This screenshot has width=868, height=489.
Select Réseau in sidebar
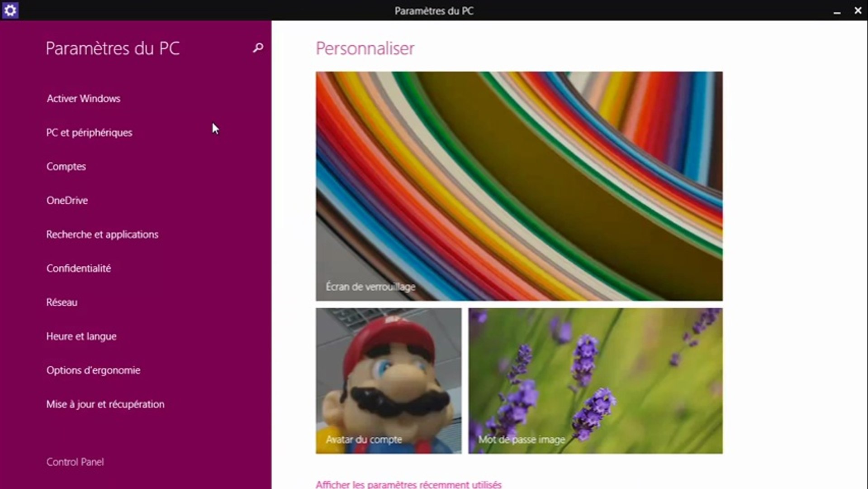[x=62, y=302]
